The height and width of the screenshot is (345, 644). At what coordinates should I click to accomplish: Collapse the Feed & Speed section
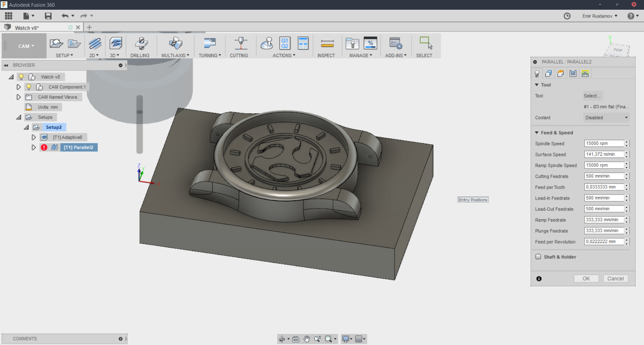pos(537,133)
